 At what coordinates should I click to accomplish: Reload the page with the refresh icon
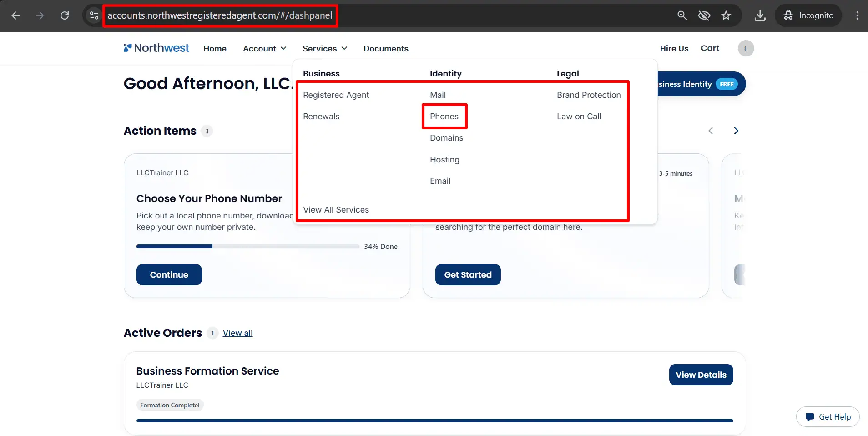[65, 15]
